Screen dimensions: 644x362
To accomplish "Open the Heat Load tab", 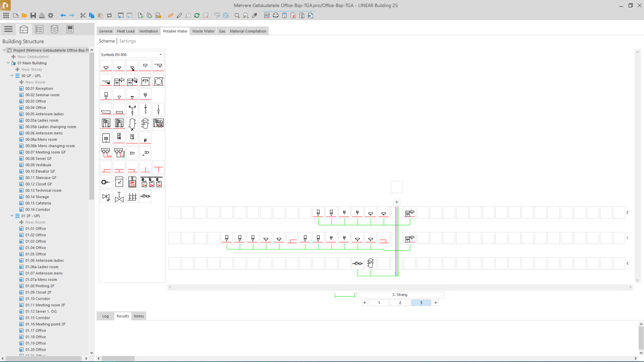I will pyautogui.click(x=125, y=31).
